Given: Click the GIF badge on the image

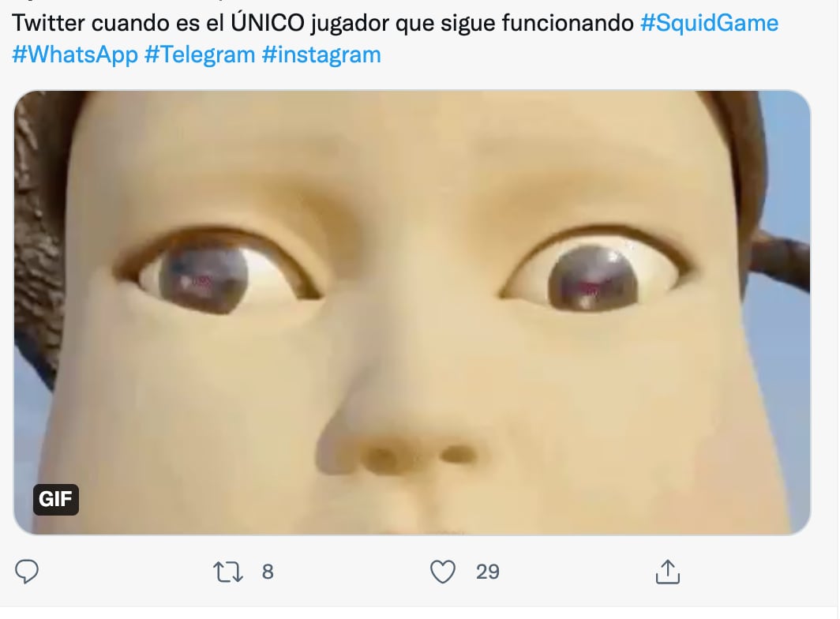Looking at the screenshot, I should [56, 500].
